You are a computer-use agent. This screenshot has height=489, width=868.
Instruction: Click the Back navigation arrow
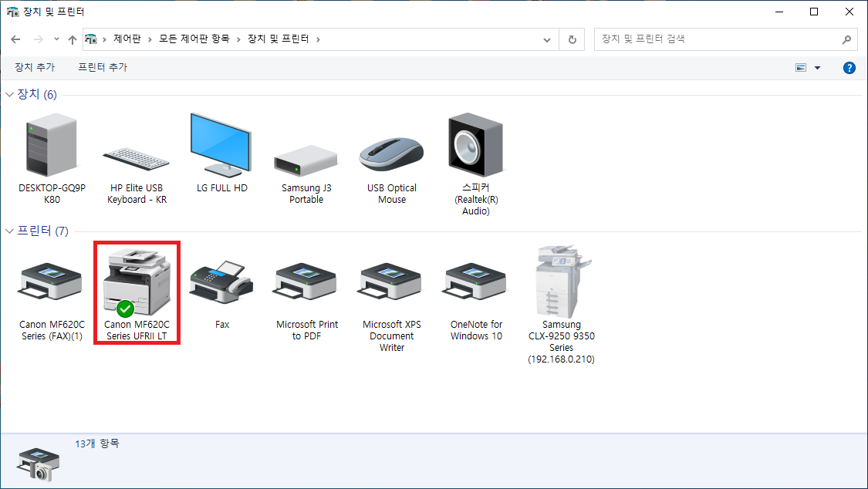pyautogui.click(x=15, y=39)
